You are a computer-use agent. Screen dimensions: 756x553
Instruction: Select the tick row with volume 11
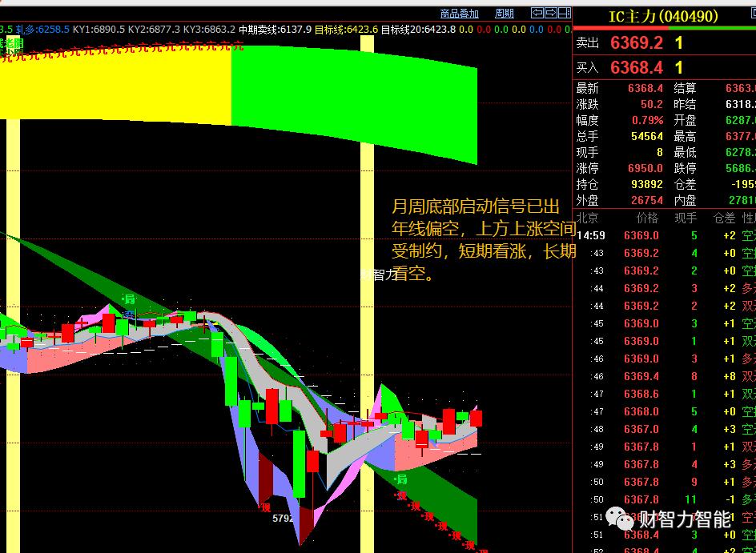tap(665, 499)
